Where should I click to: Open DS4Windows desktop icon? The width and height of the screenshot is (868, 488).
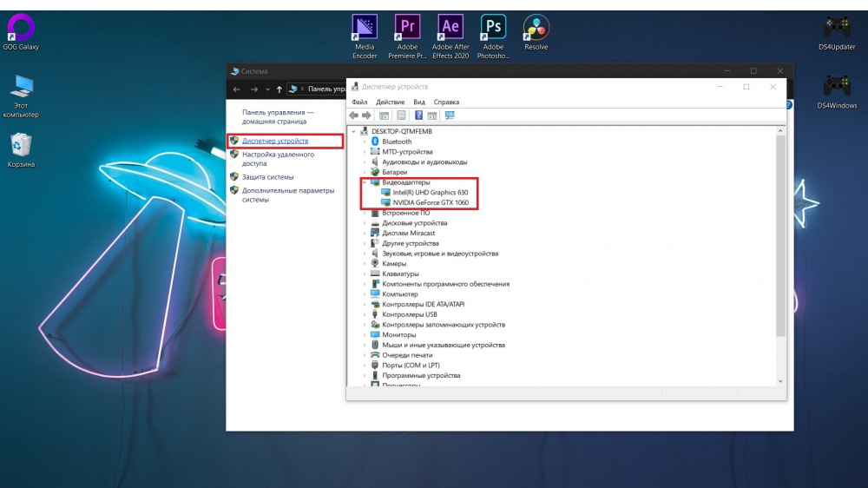[837, 91]
